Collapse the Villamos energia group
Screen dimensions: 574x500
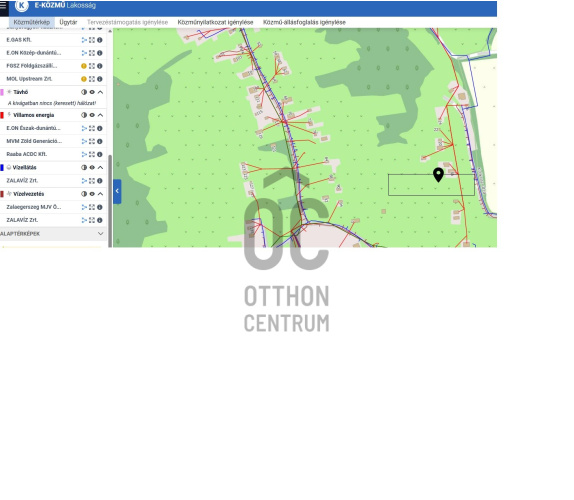click(x=100, y=115)
